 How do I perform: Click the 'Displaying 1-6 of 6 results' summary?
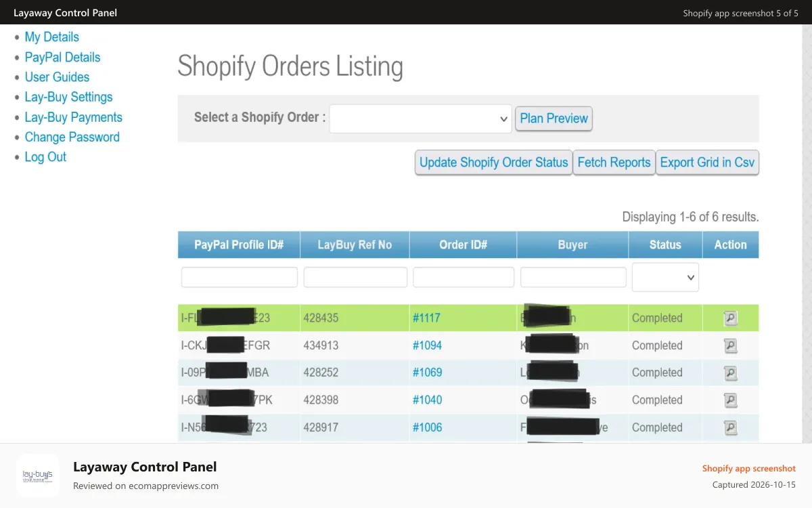(x=690, y=217)
